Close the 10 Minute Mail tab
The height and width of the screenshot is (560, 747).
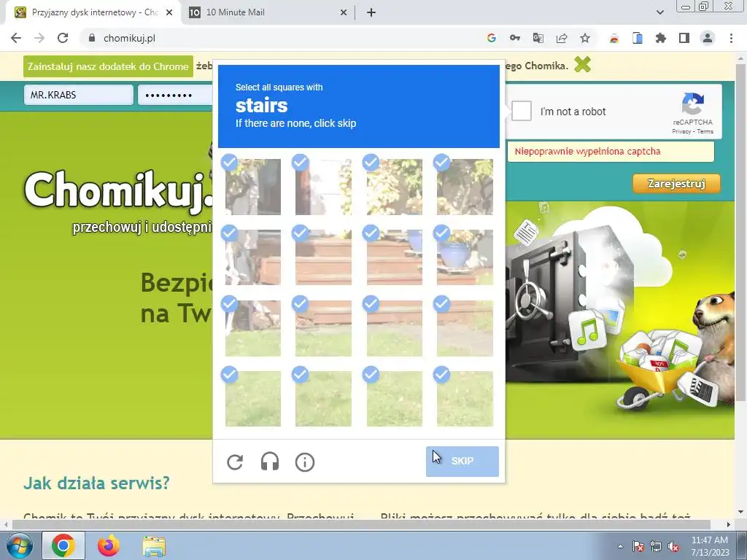(344, 12)
